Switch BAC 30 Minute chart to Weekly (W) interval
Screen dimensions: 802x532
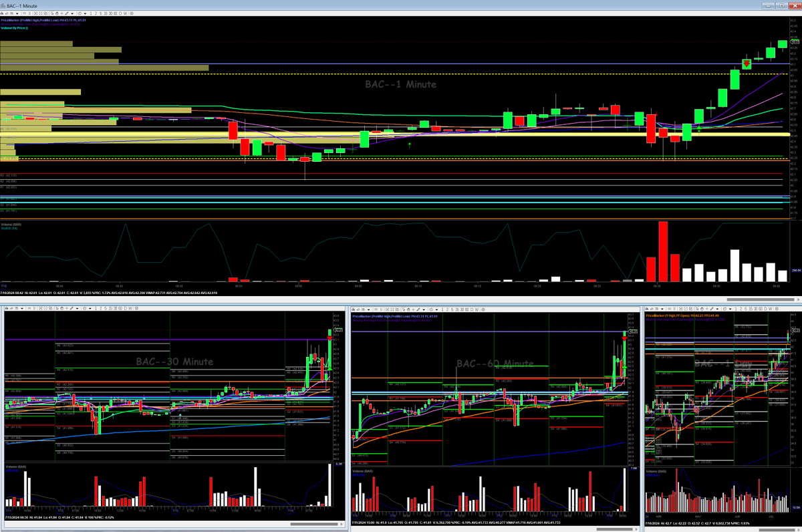click(x=130, y=308)
